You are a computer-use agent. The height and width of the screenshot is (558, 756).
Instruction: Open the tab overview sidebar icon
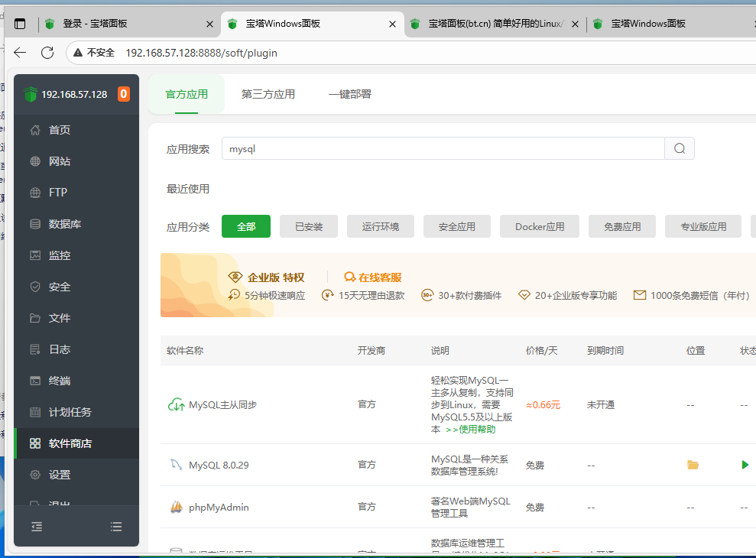[x=20, y=24]
